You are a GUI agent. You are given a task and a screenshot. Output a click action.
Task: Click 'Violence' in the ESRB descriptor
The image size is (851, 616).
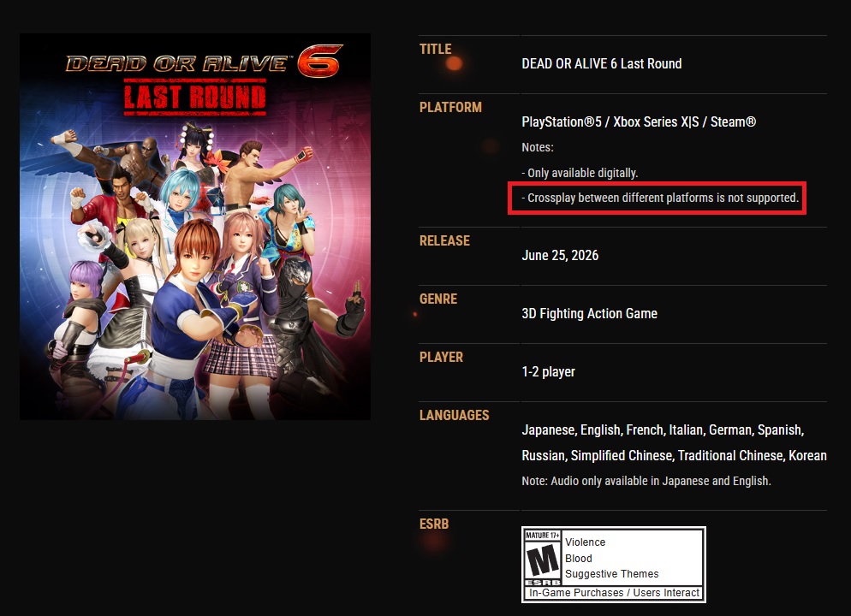click(585, 542)
